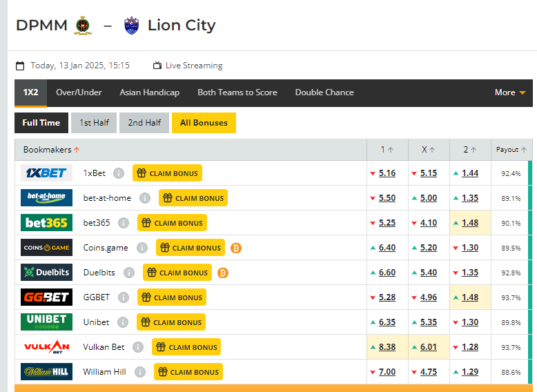Viewport: 537px width, 392px height.
Task: Click Unibet away odds 1.30
Action: (x=470, y=322)
